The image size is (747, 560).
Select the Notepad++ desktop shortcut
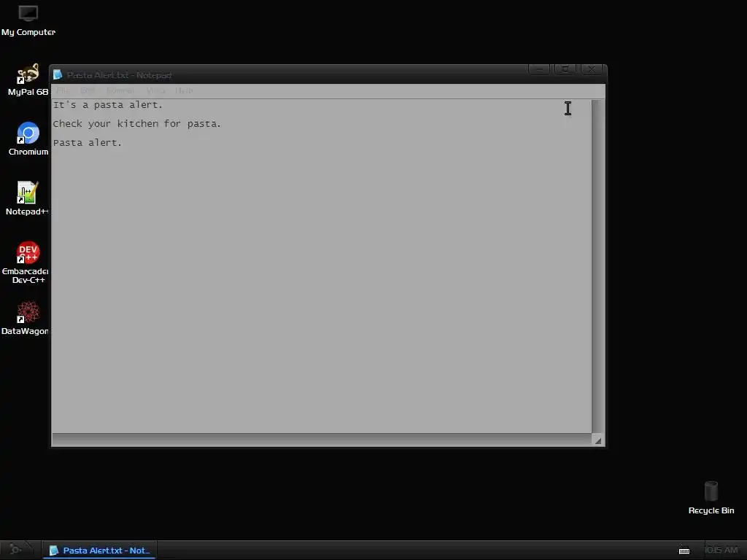[x=27, y=198]
